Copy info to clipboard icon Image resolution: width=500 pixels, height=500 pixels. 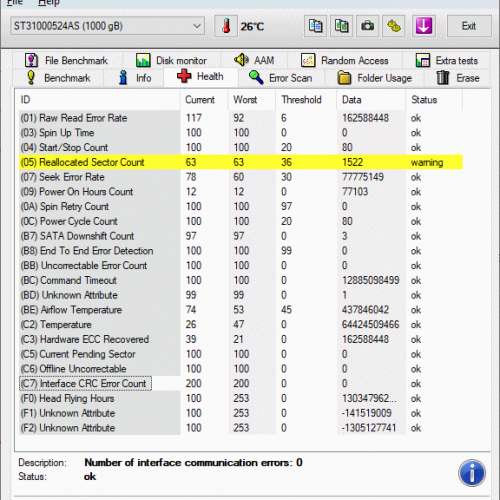point(315,26)
